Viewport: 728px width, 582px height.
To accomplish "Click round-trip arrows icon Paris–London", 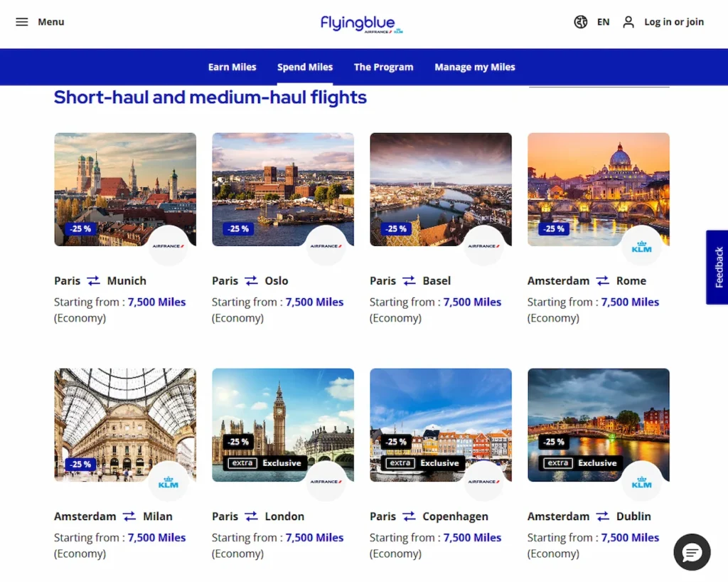I will (251, 516).
